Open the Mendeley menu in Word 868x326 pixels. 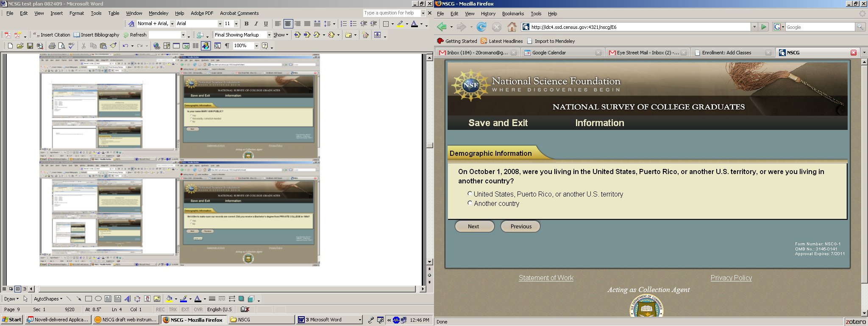pos(158,13)
